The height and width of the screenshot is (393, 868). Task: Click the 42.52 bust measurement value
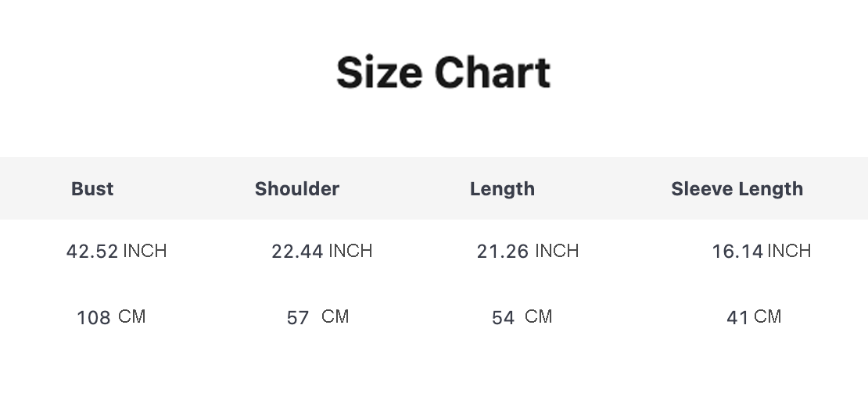pyautogui.click(x=92, y=252)
